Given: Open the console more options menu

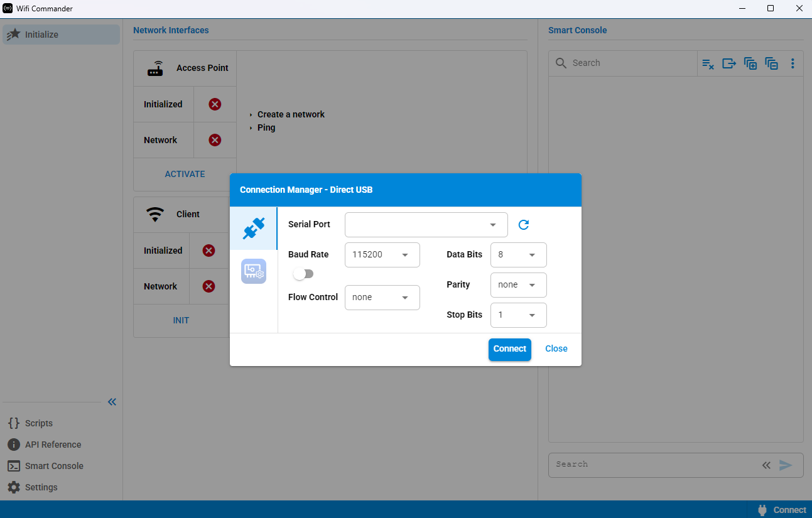Looking at the screenshot, I should tap(793, 63).
